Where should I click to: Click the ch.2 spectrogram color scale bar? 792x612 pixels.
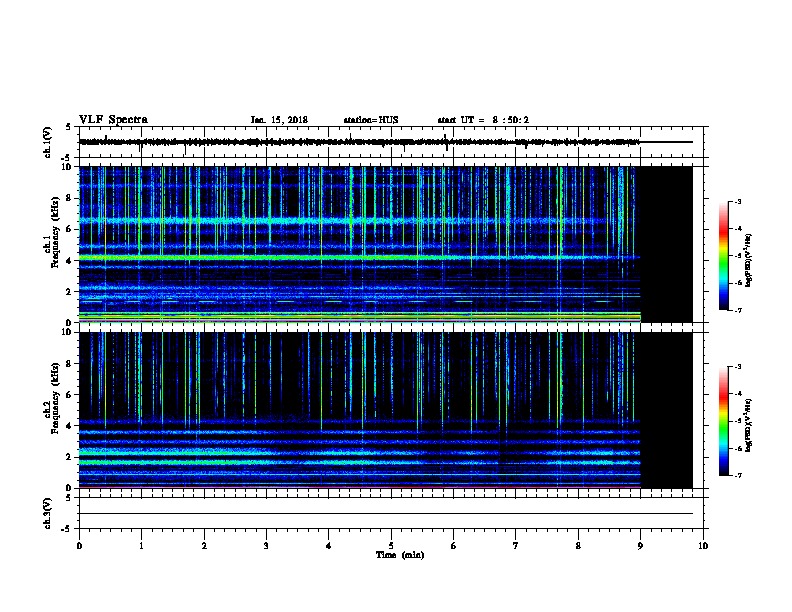point(724,421)
